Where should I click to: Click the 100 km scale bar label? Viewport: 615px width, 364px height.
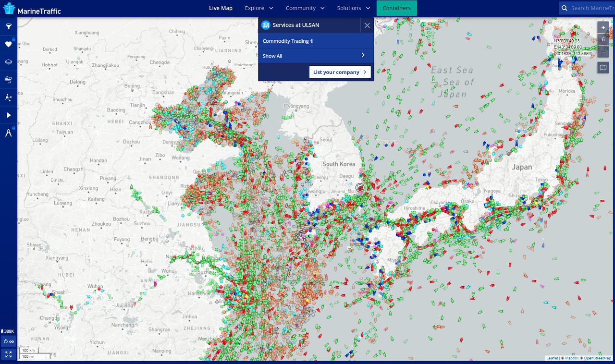28,351
